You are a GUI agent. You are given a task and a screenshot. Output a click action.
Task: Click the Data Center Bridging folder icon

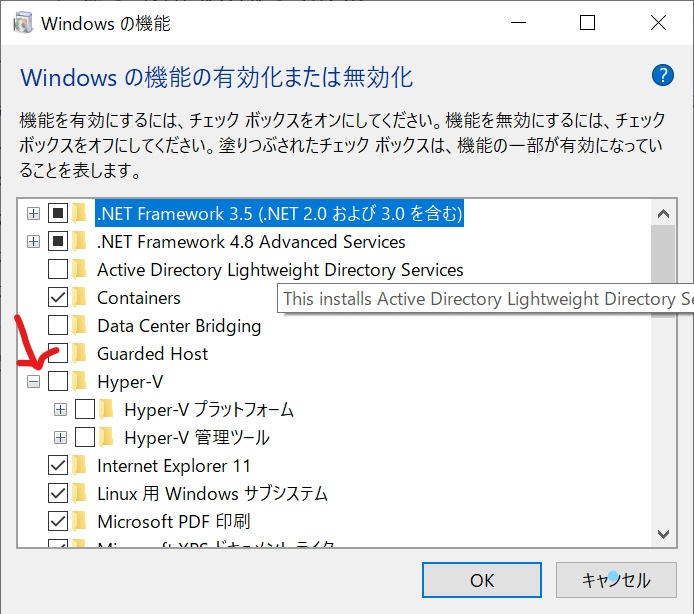[x=80, y=325]
